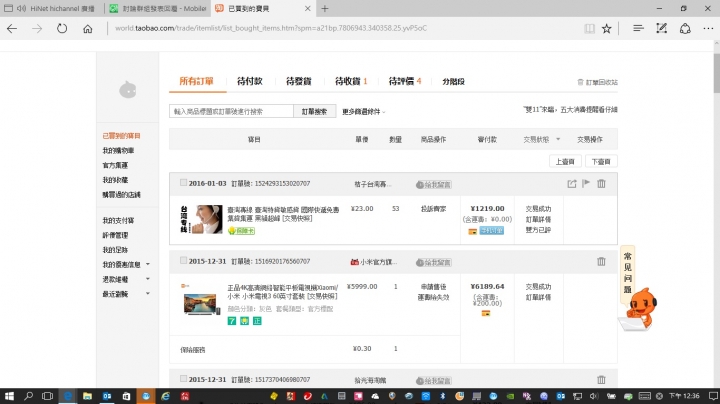Open the reading view book icon
The width and height of the screenshot is (720, 404).
(x=590, y=28)
